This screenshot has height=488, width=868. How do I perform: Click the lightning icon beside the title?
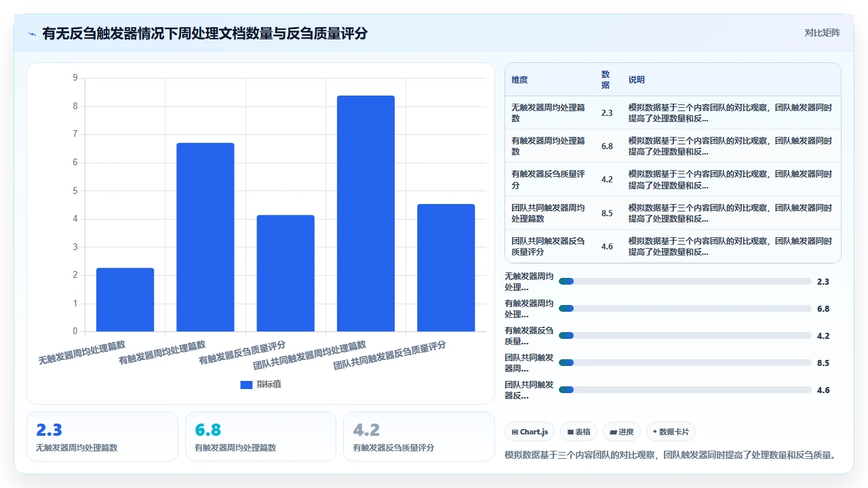coord(32,33)
